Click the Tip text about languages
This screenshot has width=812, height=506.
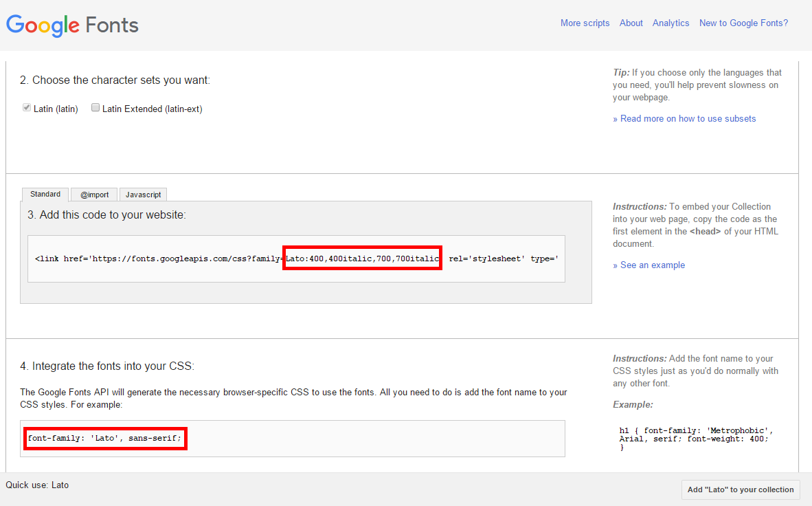coord(697,85)
